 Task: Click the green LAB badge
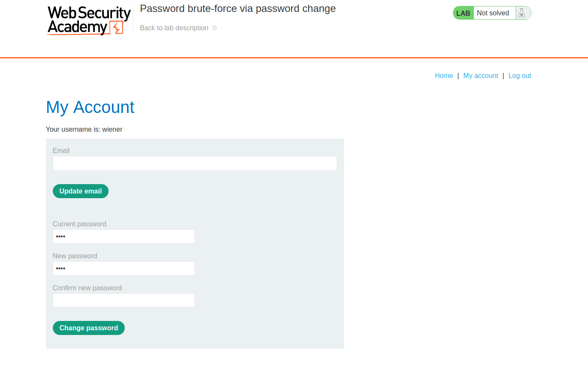point(463,13)
